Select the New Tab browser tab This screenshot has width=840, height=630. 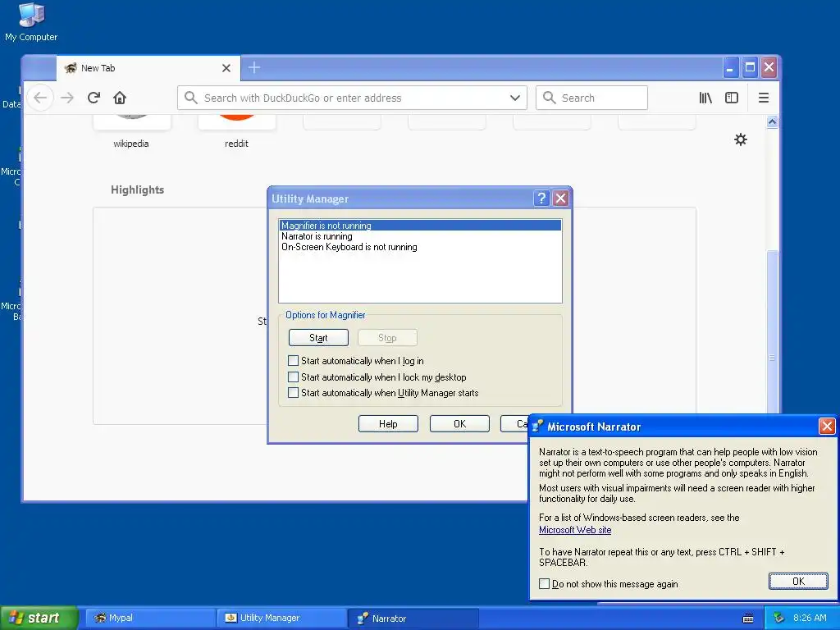click(148, 68)
